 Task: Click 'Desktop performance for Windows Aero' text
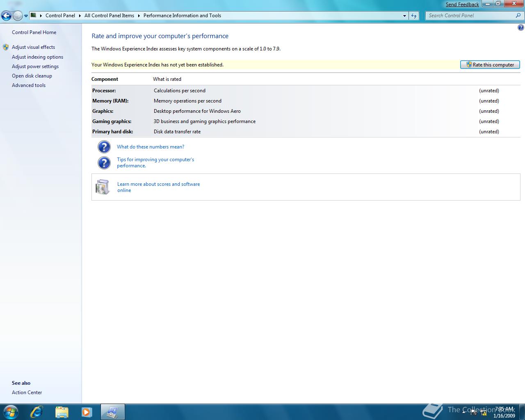[197, 111]
